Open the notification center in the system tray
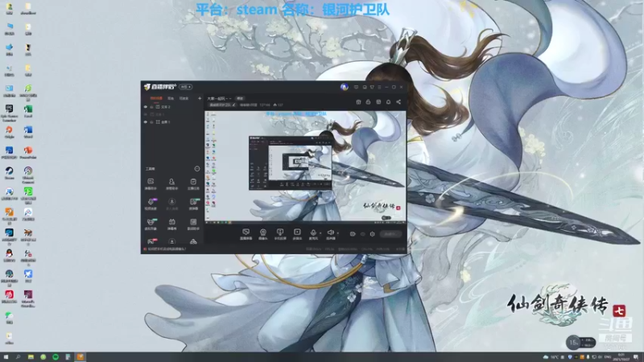The image size is (644, 362). click(x=636, y=357)
